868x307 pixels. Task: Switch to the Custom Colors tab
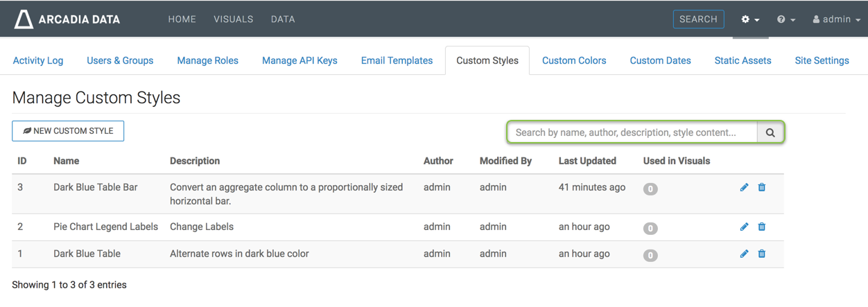pyautogui.click(x=573, y=60)
